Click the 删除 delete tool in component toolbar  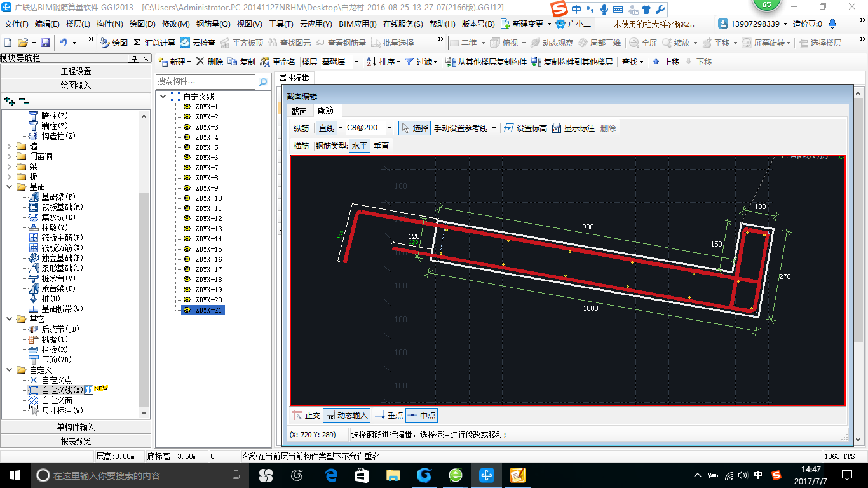(210, 62)
